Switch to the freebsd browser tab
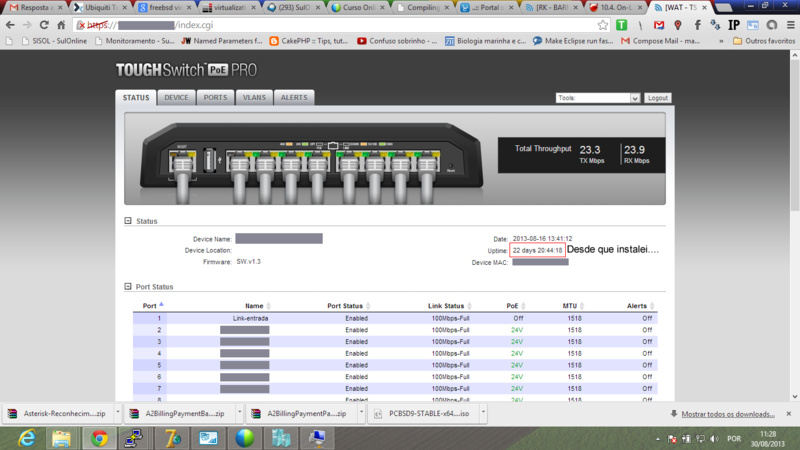 [164, 8]
